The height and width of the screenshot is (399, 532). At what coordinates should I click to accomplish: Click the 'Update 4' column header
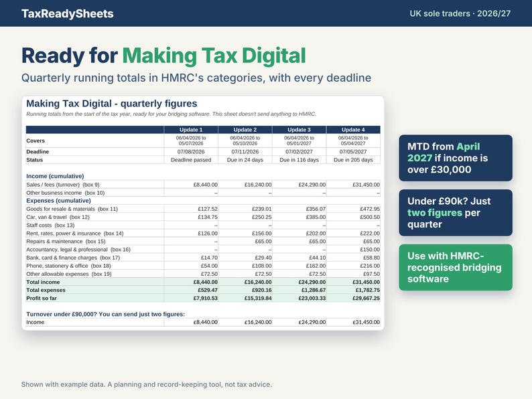[353, 129]
